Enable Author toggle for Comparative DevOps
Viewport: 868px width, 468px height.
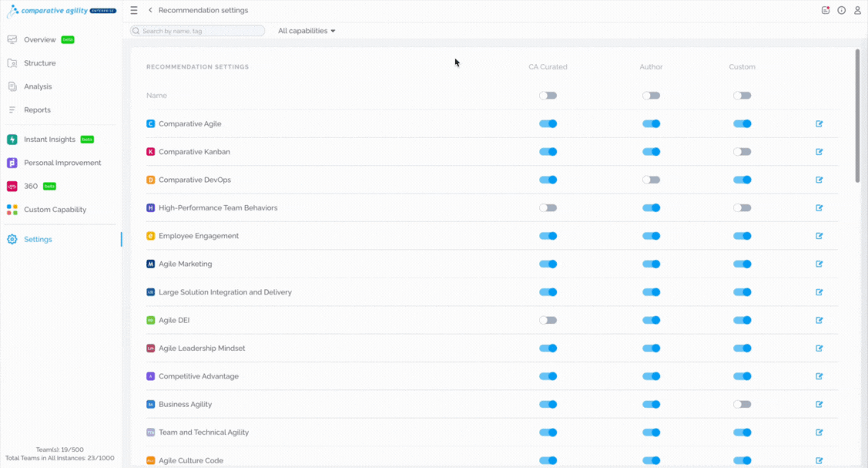(651, 180)
